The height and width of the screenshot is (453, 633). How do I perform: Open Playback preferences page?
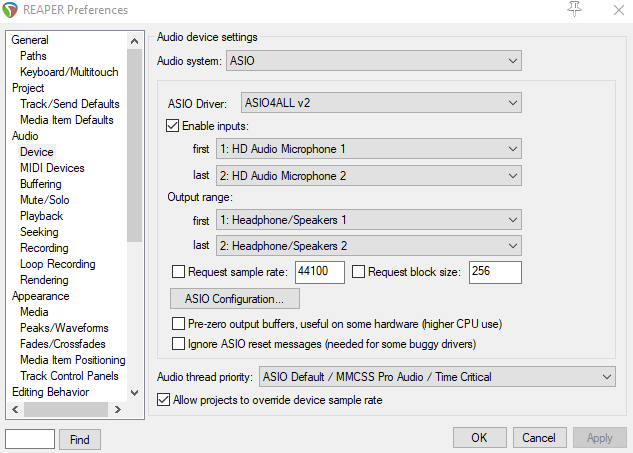click(x=42, y=216)
